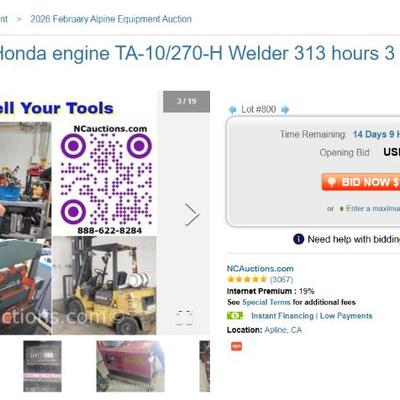Image resolution: width=400 pixels, height=400 pixels.
Task: Select the red welder thumbnail image
Action: (130, 366)
